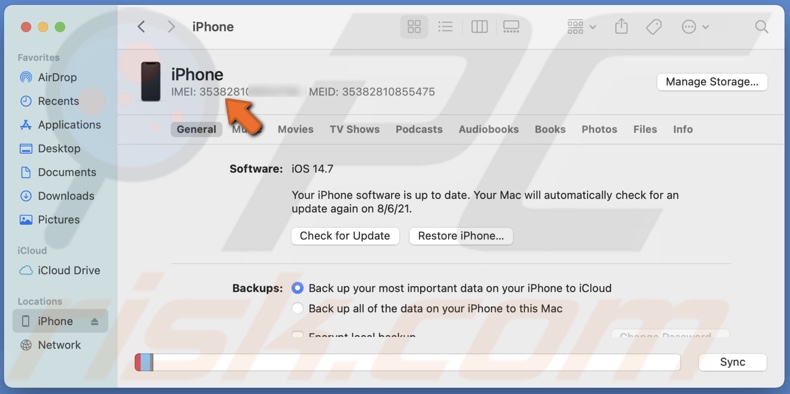Click the Pictures sidebar icon
Screen dimensions: 790x394
tap(25, 220)
